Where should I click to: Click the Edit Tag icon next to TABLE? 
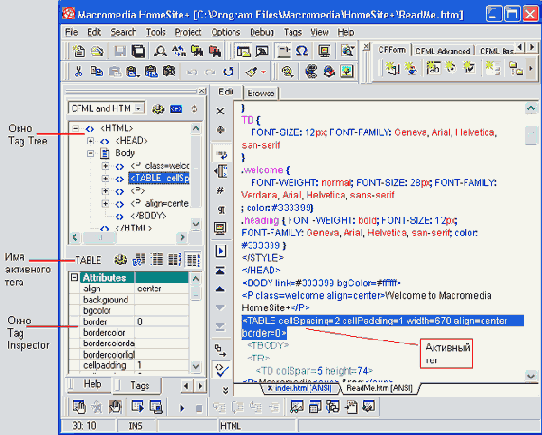(121, 260)
